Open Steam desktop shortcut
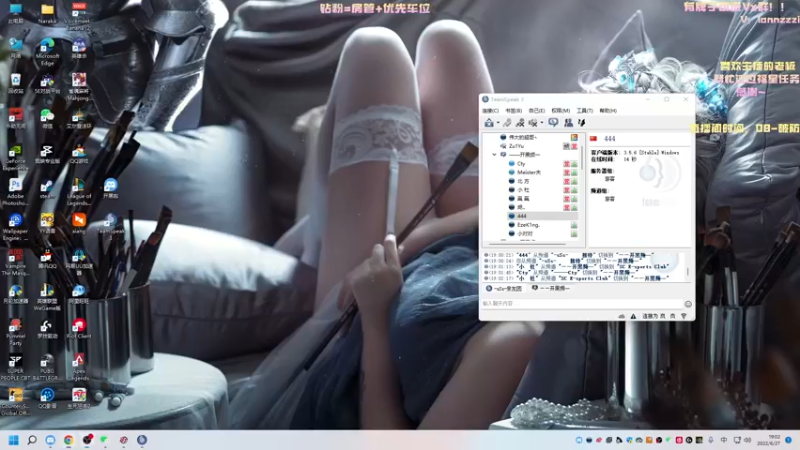 [47, 189]
